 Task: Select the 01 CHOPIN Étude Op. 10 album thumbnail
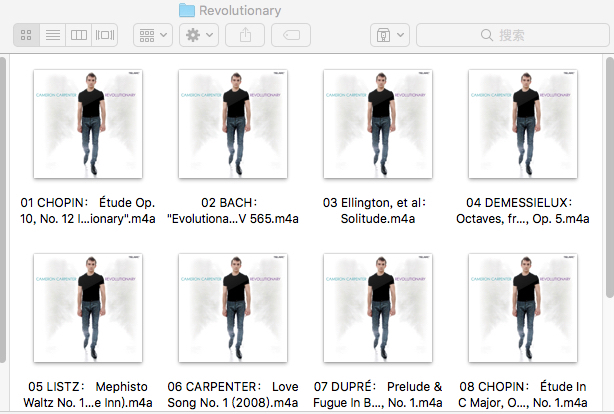pos(88,124)
